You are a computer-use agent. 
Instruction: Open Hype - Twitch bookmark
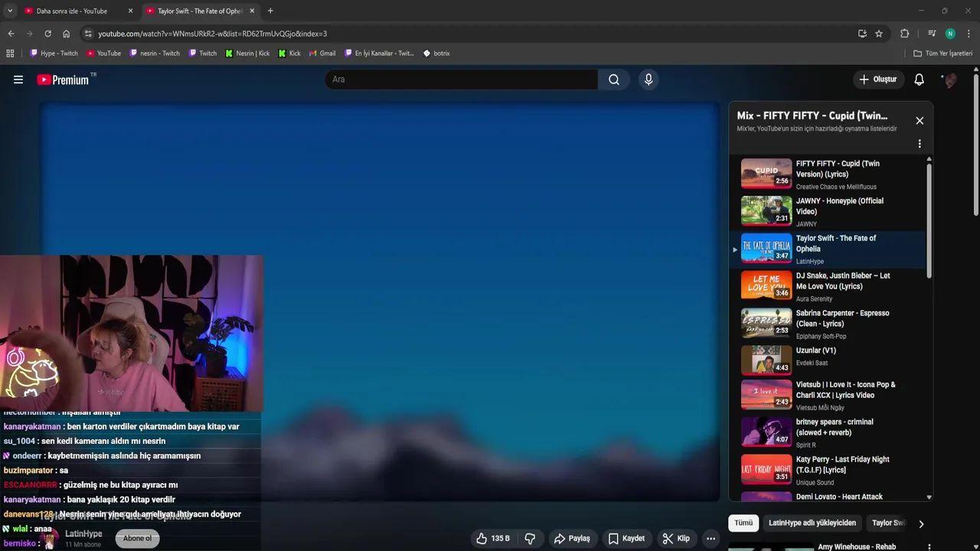[x=54, y=54]
